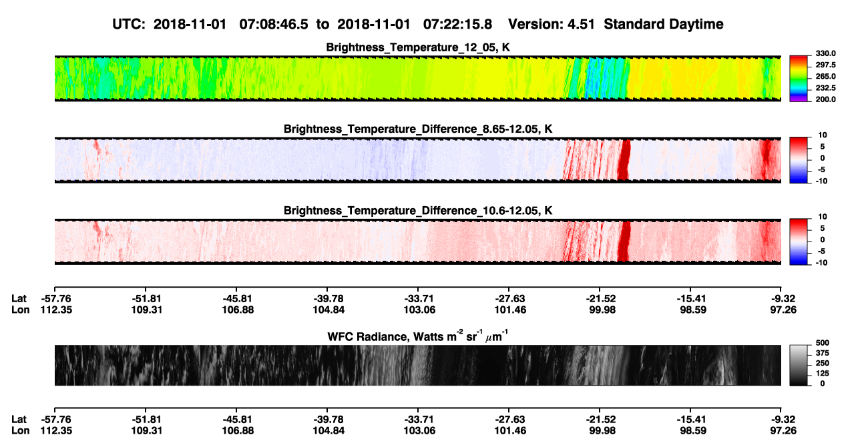Click latitude -33.71 on axis under the 10.6-12.05 panel
Image resolution: width=868 pixels, height=445 pixels.
(x=418, y=298)
